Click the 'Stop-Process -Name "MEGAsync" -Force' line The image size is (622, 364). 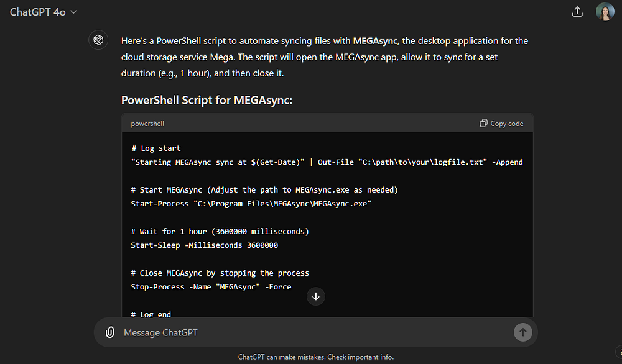[211, 287]
